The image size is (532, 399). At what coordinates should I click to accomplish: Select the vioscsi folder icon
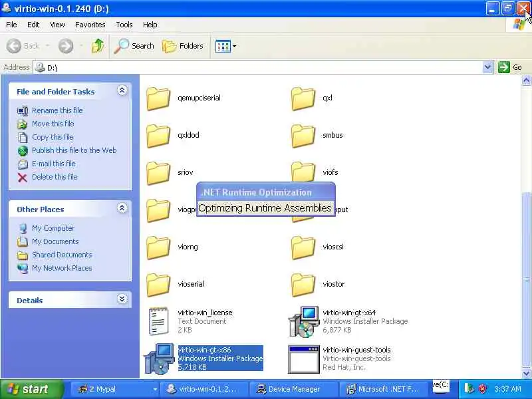[303, 247]
